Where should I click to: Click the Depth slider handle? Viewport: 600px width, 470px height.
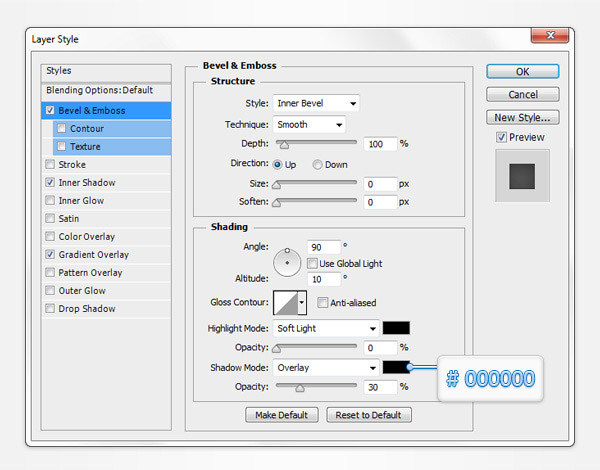pos(283,144)
